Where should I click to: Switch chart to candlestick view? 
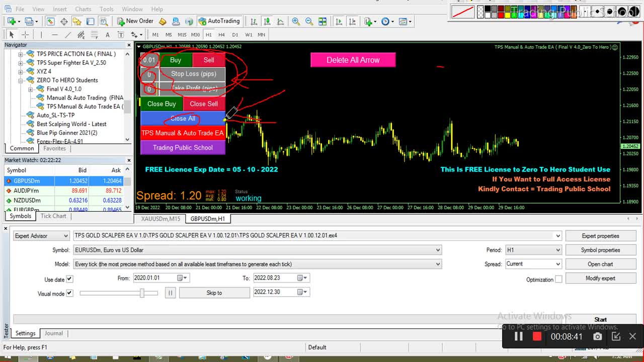[267, 21]
